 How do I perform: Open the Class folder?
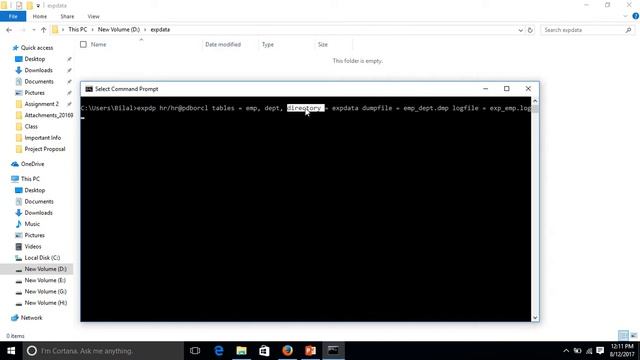pyautogui.click(x=31, y=127)
